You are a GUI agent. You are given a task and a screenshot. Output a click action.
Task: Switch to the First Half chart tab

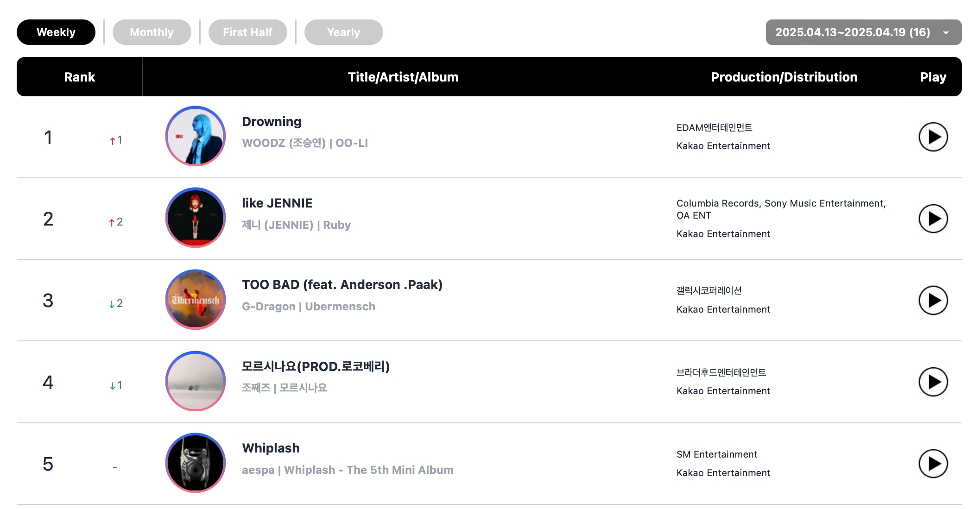point(248,32)
